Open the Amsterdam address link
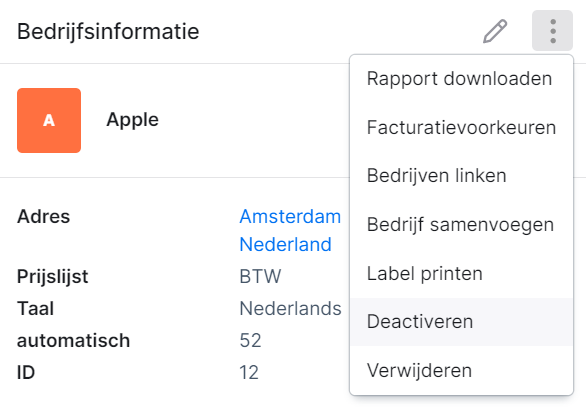586x410 pixels. click(290, 216)
